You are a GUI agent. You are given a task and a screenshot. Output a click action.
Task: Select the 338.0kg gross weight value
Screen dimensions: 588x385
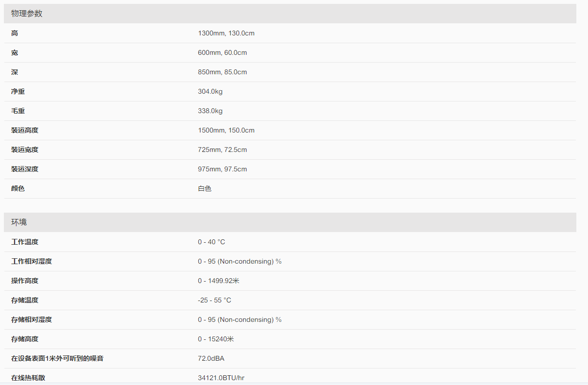click(210, 111)
